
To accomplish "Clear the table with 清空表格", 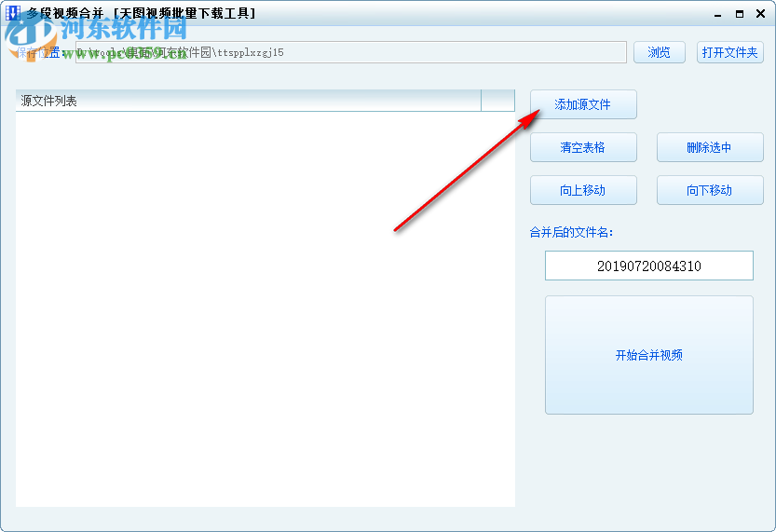I will click(x=583, y=147).
